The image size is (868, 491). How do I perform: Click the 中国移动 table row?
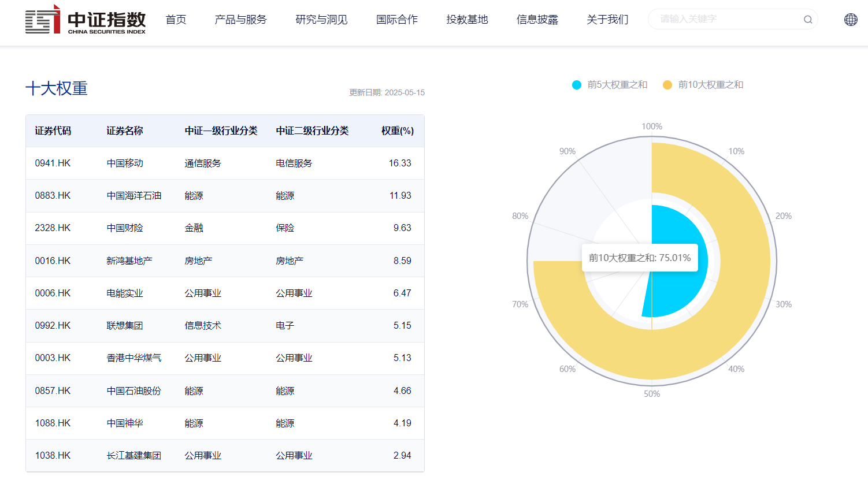(224, 163)
